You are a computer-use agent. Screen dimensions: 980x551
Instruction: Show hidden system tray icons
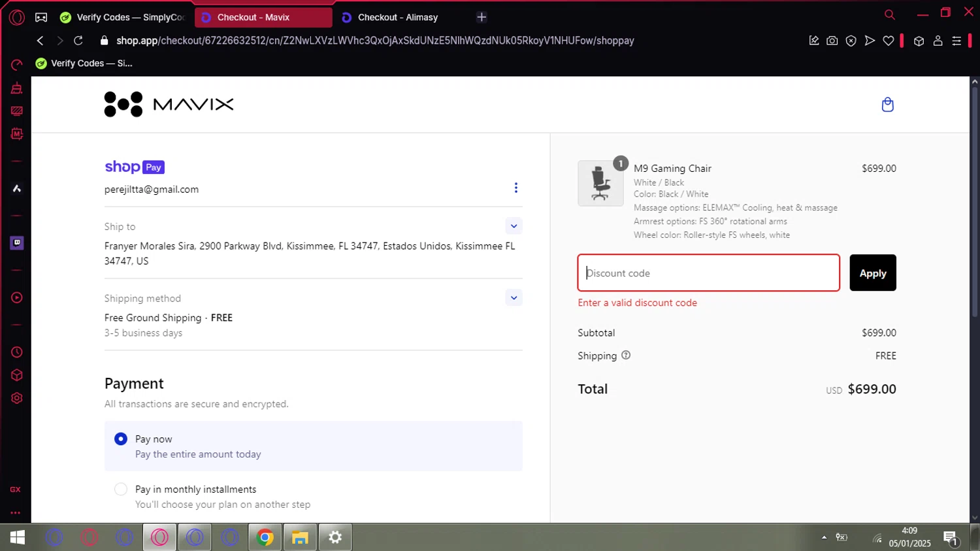pos(825,537)
